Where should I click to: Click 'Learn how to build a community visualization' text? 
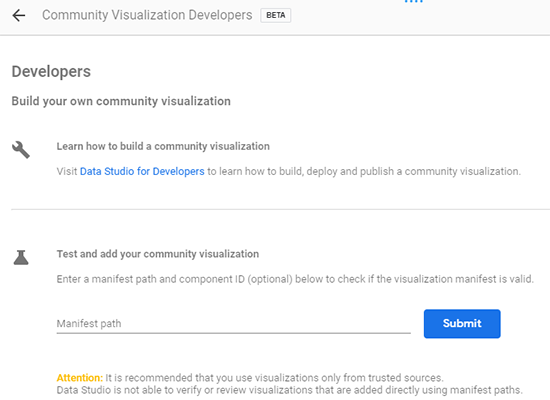[163, 146]
